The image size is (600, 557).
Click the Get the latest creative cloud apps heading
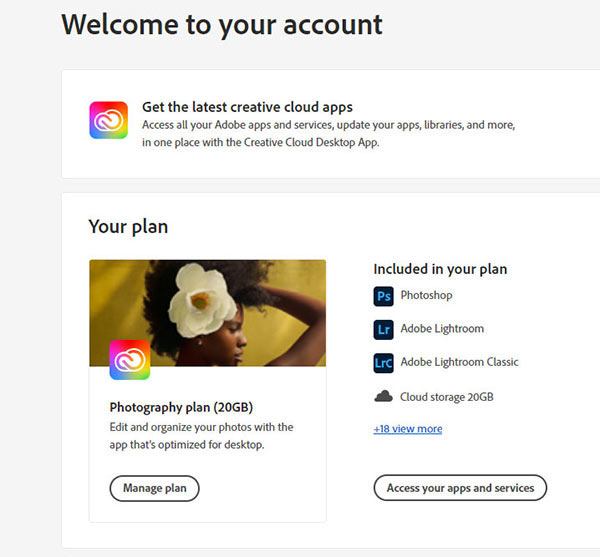click(247, 107)
